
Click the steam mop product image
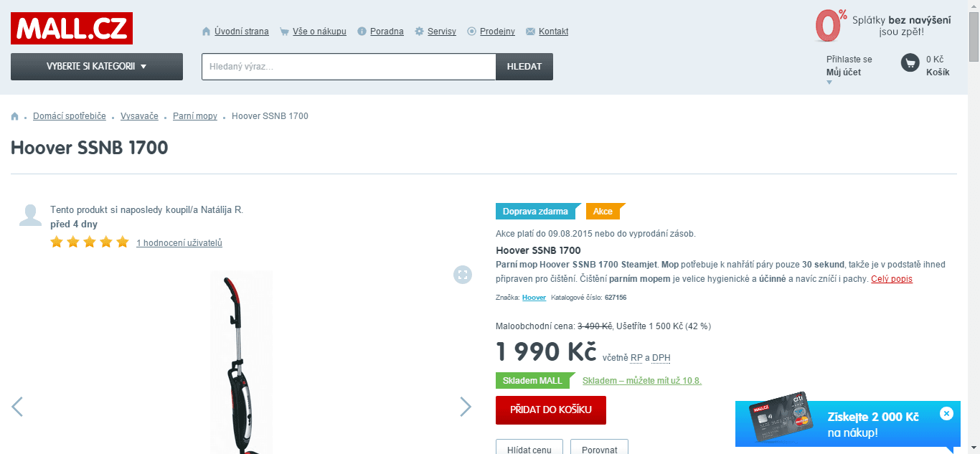pos(241,362)
